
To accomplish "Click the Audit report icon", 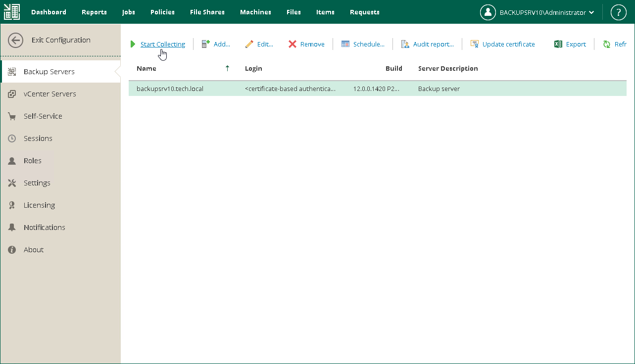I will pos(405,45).
